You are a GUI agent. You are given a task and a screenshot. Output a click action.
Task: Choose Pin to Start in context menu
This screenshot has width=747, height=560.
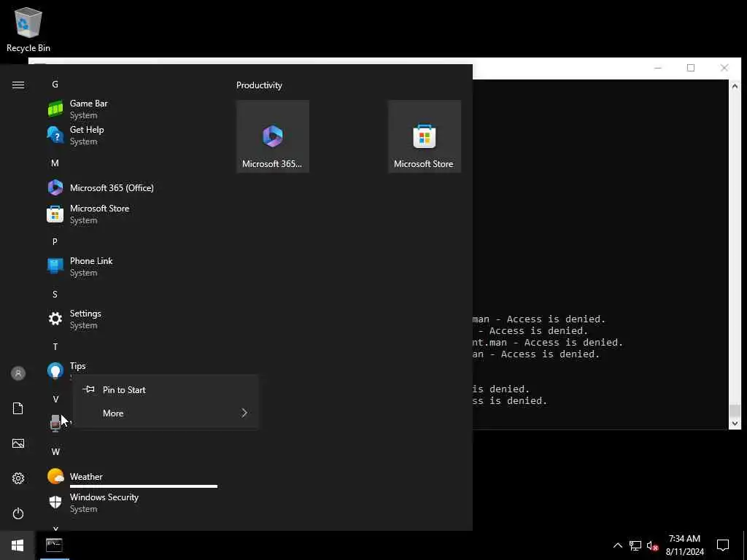166,390
